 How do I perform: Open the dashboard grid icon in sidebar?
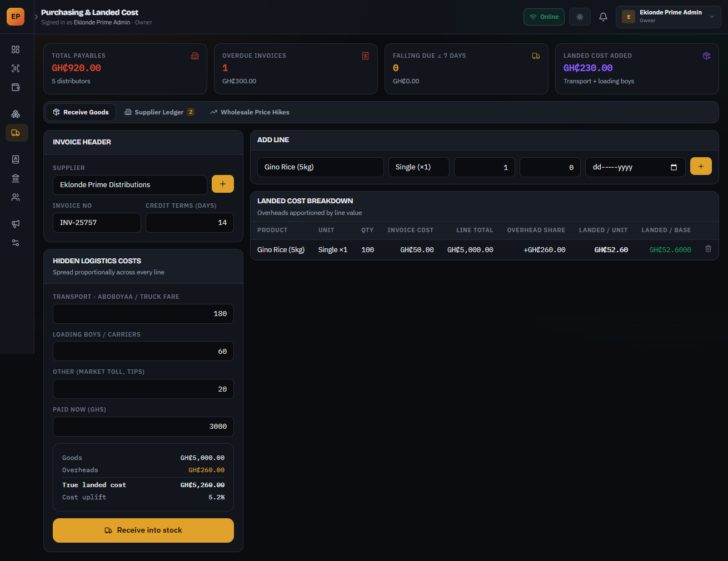tap(16, 49)
